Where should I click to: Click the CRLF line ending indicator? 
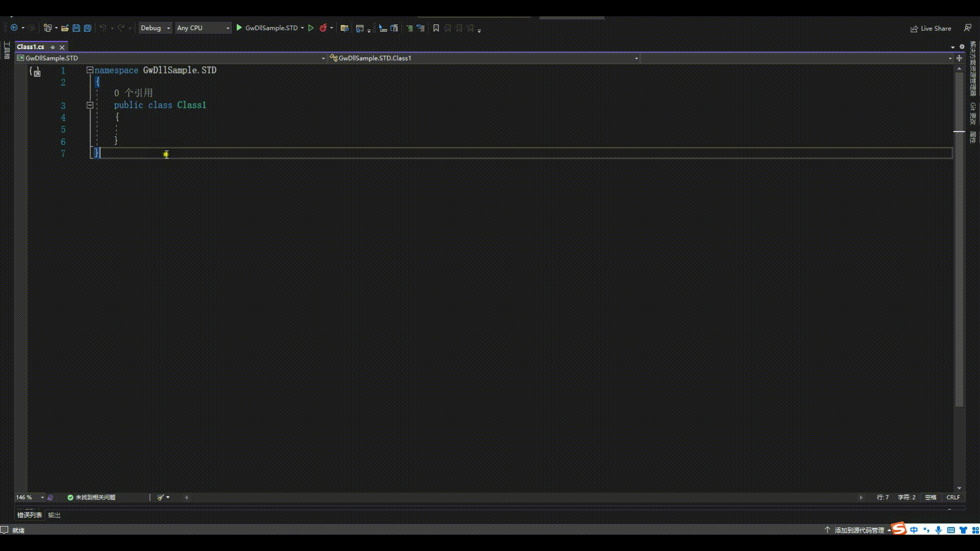pyautogui.click(x=953, y=497)
